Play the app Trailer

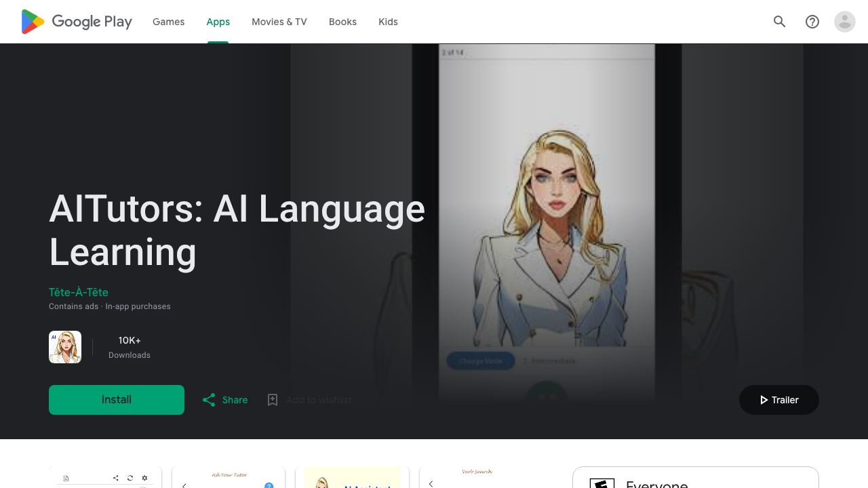pyautogui.click(x=779, y=400)
